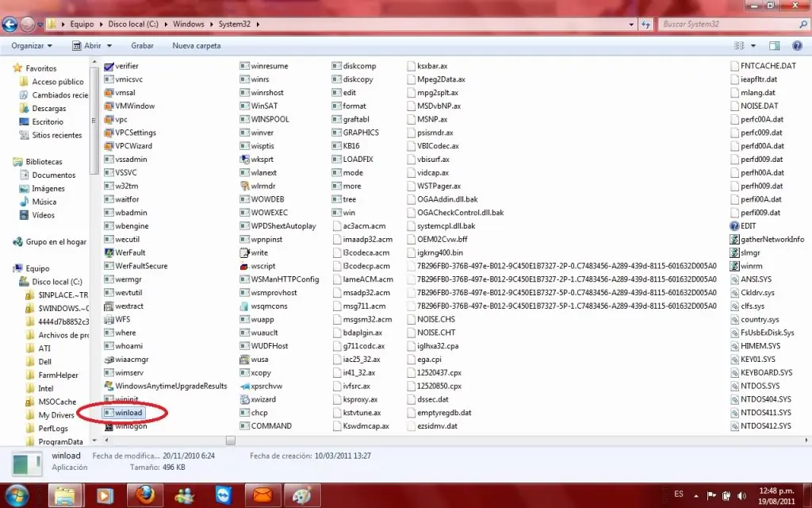Open the Help question mark button
The height and width of the screenshot is (508, 812).
point(797,45)
